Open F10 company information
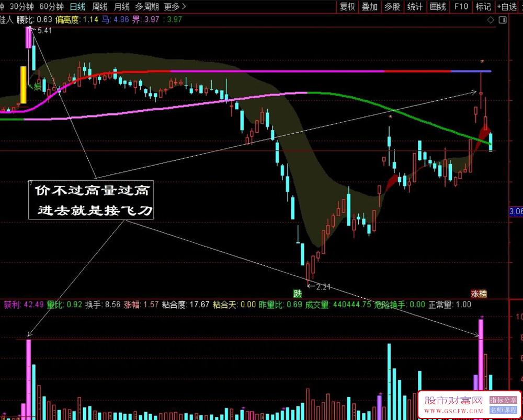The height and width of the screenshot is (420, 523). click(x=461, y=7)
